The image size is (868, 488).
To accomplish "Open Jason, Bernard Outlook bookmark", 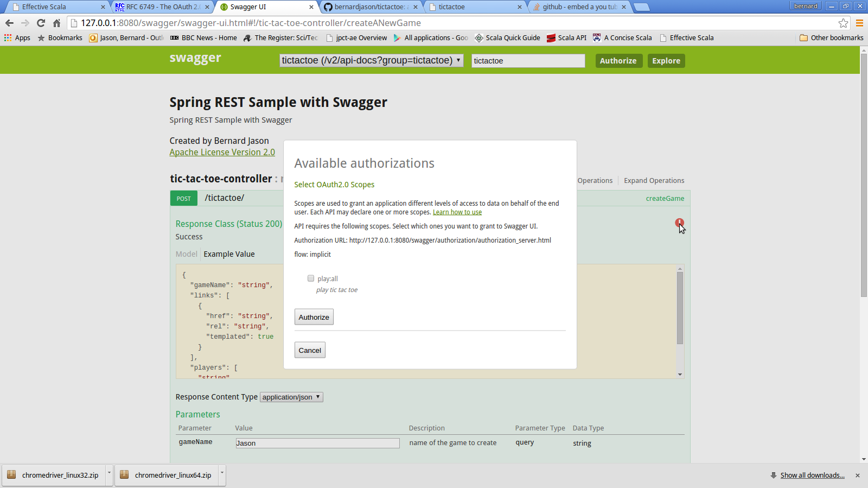I will tap(126, 37).
